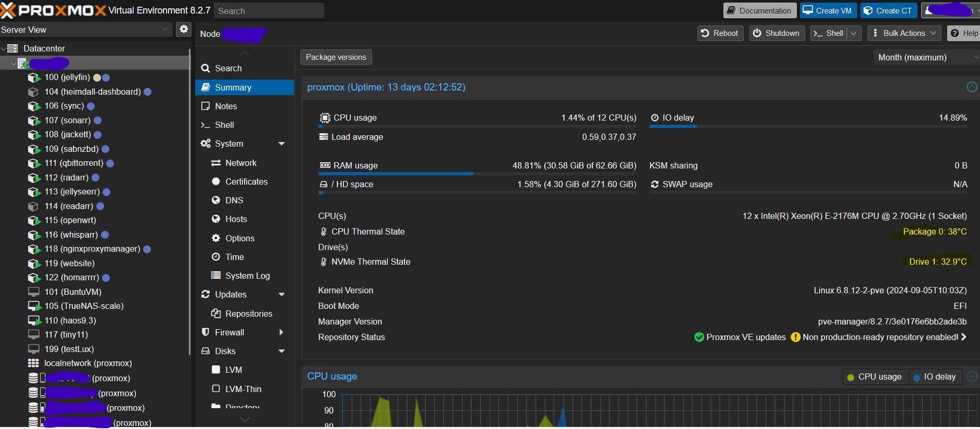980x429 pixels.
Task: Collapse the CPU usage chart panel
Action: coord(972,376)
